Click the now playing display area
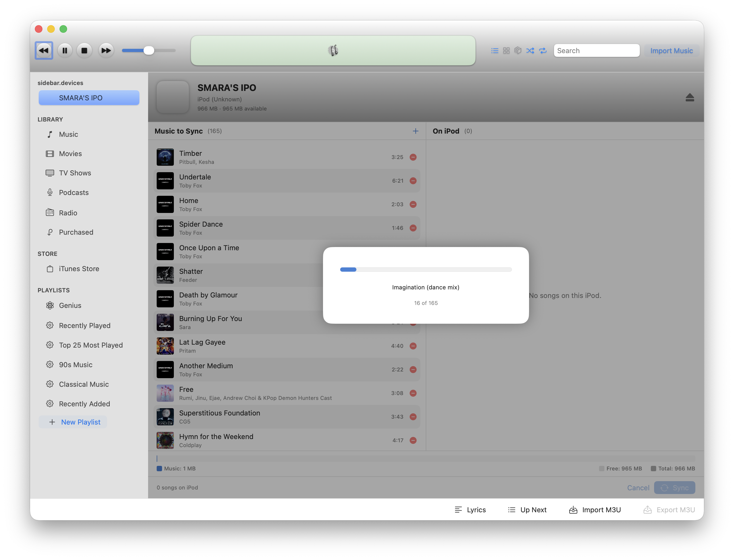The width and height of the screenshot is (734, 560). (x=333, y=50)
